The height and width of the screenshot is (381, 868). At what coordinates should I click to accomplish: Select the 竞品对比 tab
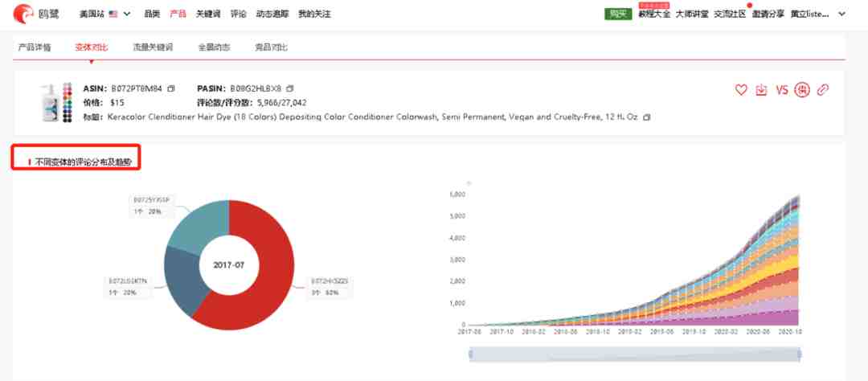coord(272,47)
